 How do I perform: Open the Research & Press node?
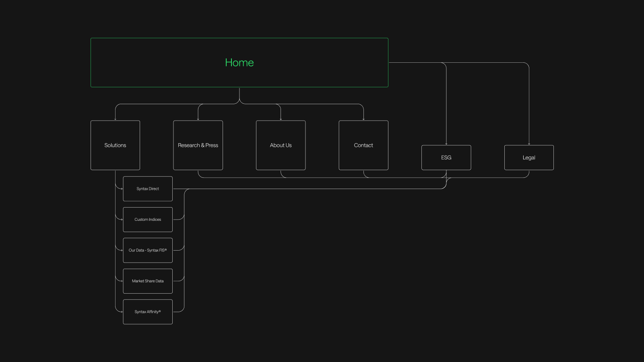click(x=198, y=145)
